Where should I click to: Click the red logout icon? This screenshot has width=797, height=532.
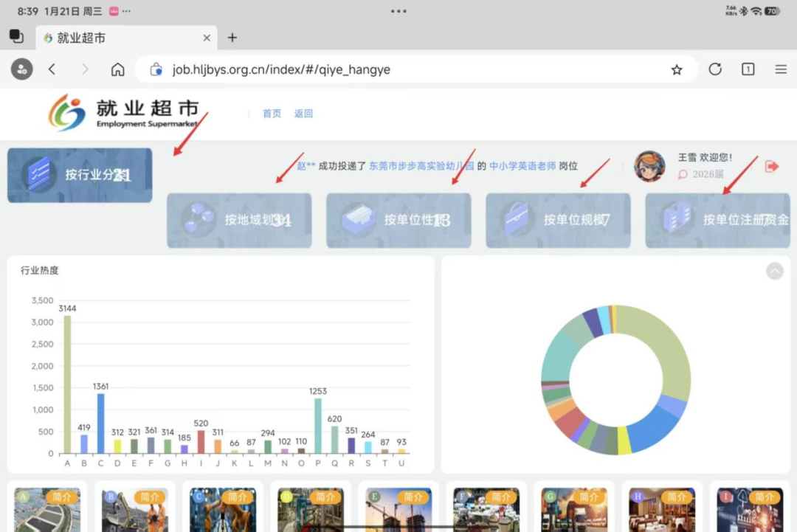[772, 167]
